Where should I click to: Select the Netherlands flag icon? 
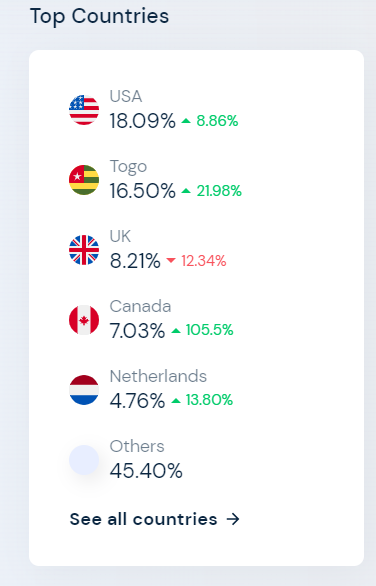click(84, 390)
